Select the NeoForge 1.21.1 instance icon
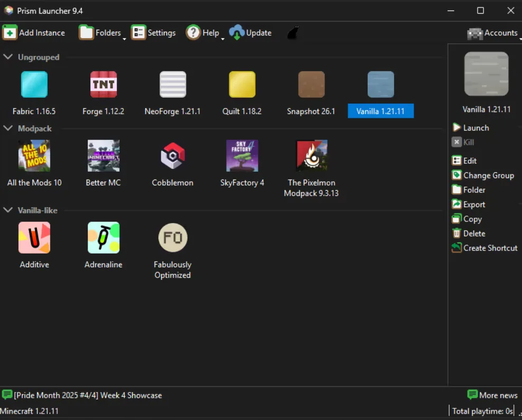Viewport: 522px width, 420px height. [x=173, y=84]
